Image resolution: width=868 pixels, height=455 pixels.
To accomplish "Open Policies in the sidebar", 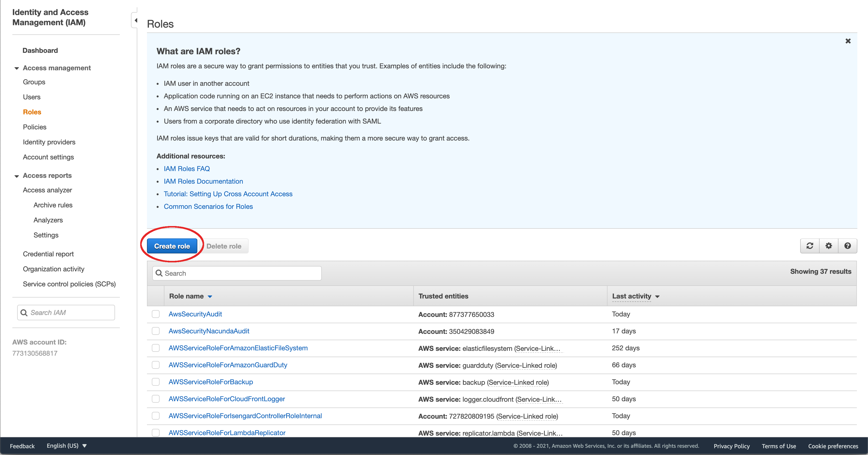I will [35, 127].
